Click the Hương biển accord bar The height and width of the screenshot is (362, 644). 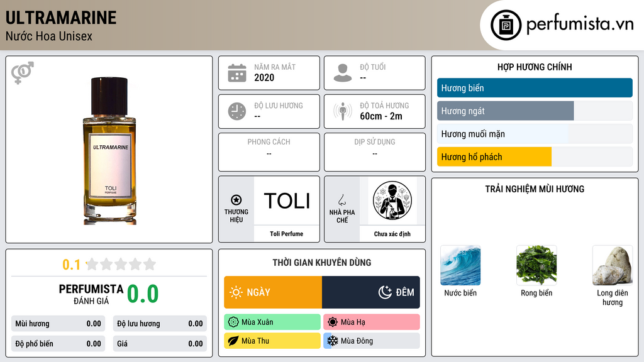pos(535,88)
